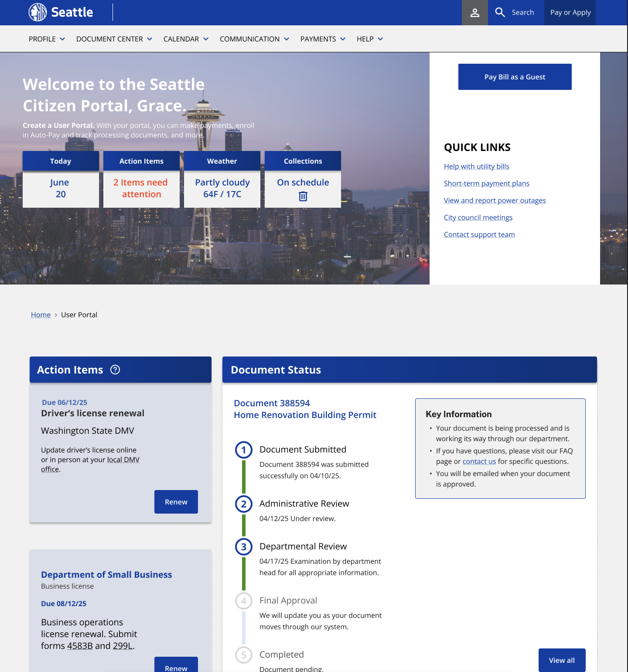Open the user account icon
This screenshot has height=672, width=628.
(x=474, y=13)
